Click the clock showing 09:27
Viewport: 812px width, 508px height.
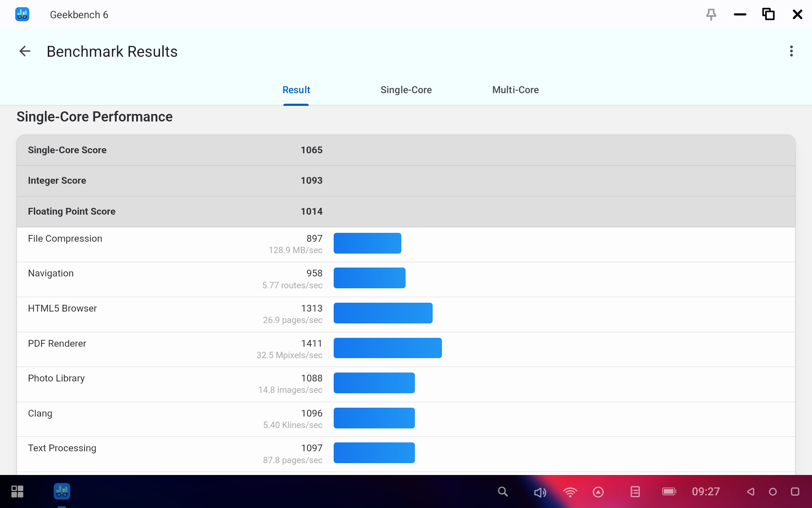705,491
